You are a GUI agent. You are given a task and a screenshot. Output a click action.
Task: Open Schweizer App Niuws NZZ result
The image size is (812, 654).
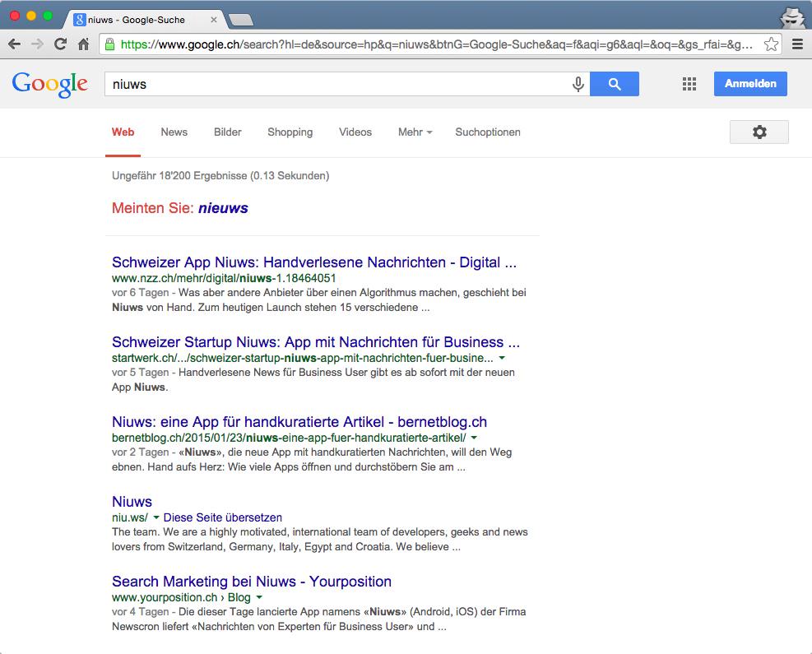(x=314, y=262)
